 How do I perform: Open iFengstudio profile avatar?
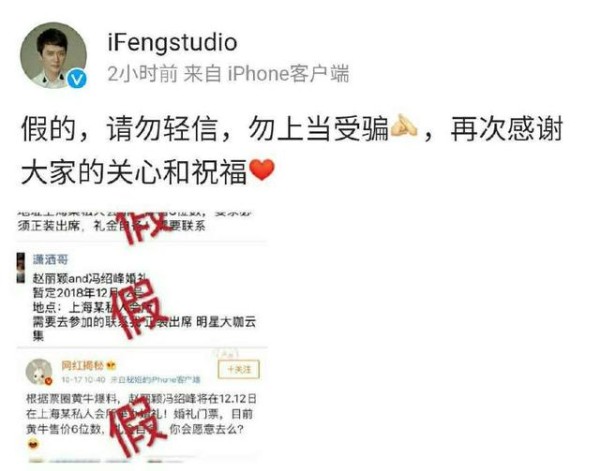tap(54, 55)
